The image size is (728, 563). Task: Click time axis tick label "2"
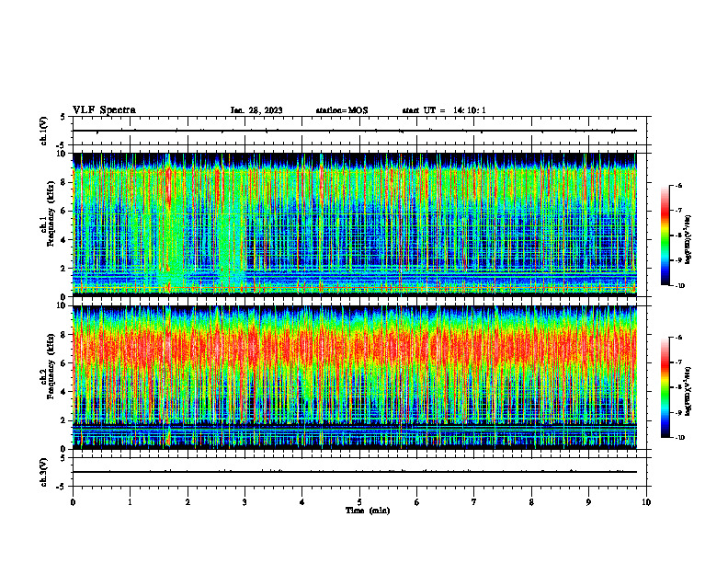(188, 502)
